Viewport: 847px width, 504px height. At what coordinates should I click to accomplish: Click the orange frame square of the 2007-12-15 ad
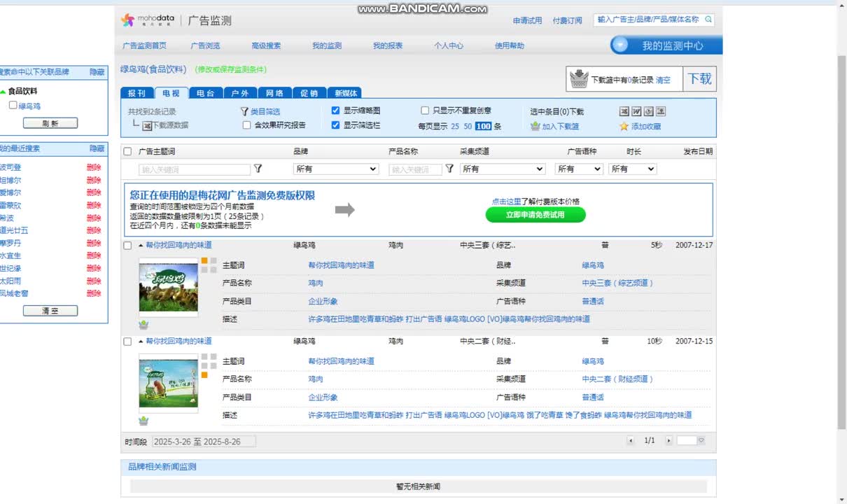pos(204,374)
